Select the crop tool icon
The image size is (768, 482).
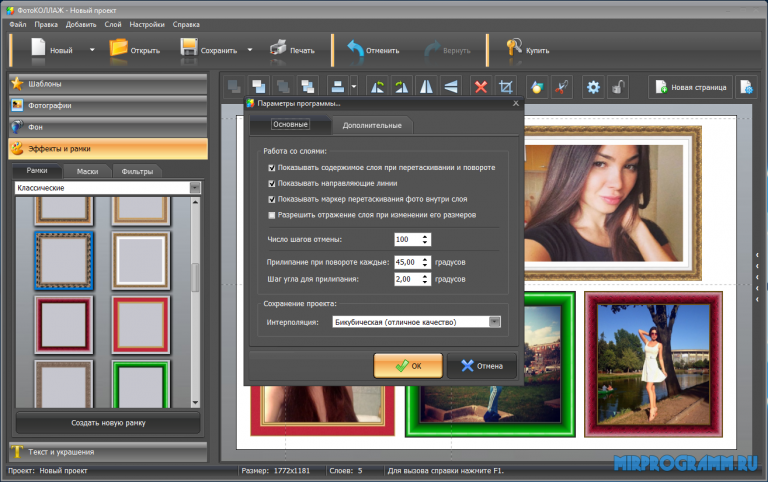[505, 87]
